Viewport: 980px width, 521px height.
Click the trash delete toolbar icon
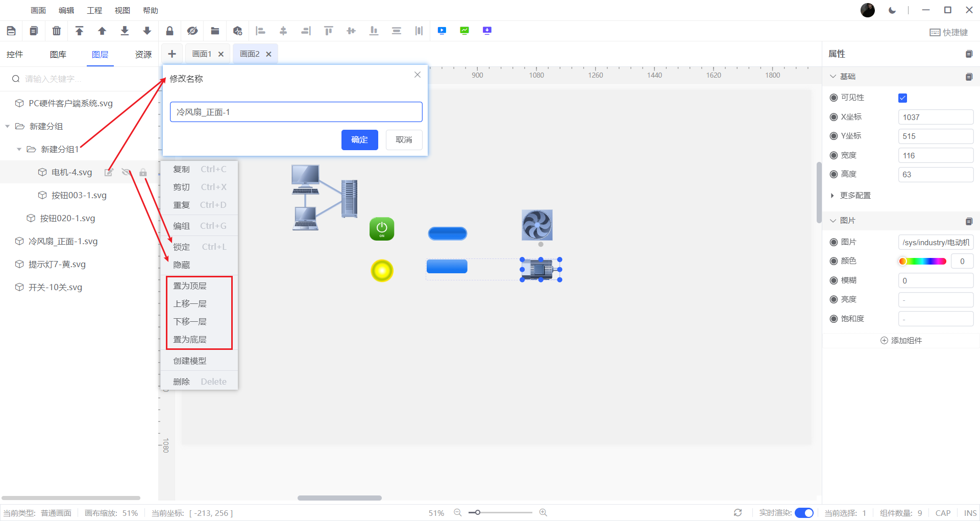pos(57,31)
